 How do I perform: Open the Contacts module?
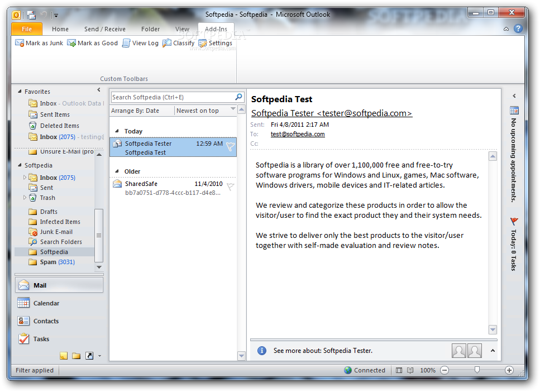click(x=59, y=321)
